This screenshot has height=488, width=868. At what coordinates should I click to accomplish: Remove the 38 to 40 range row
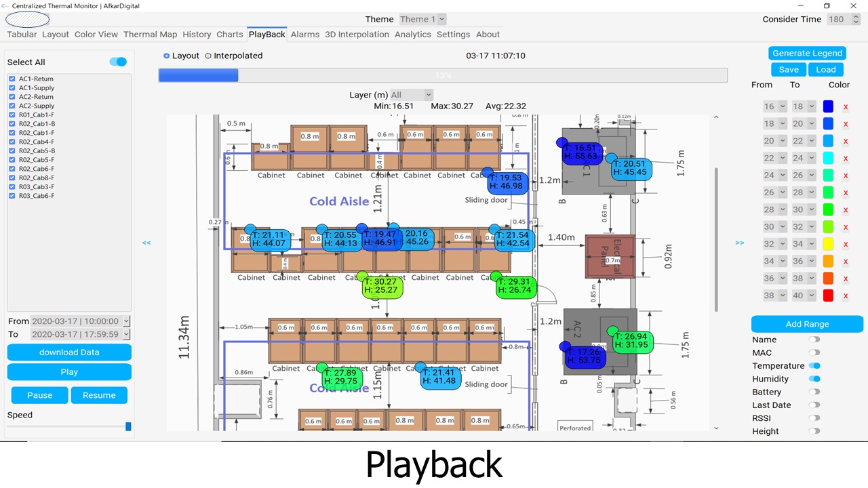(x=846, y=296)
